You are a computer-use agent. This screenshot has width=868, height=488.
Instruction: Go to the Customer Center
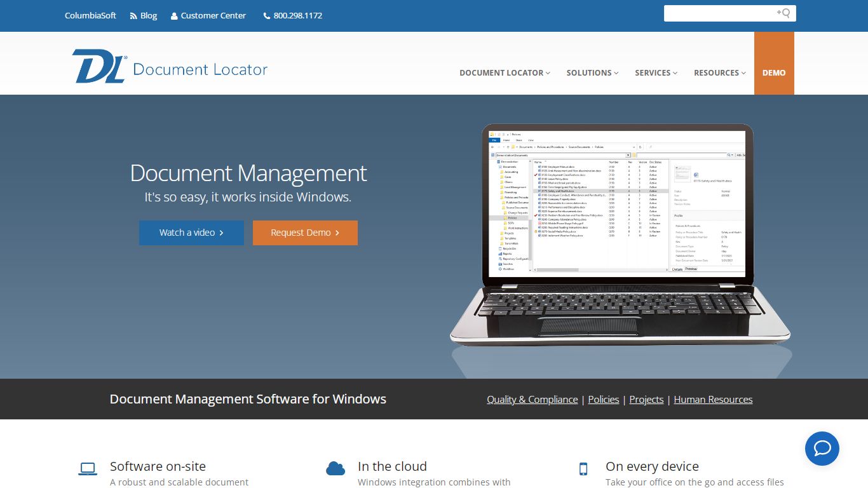[213, 15]
